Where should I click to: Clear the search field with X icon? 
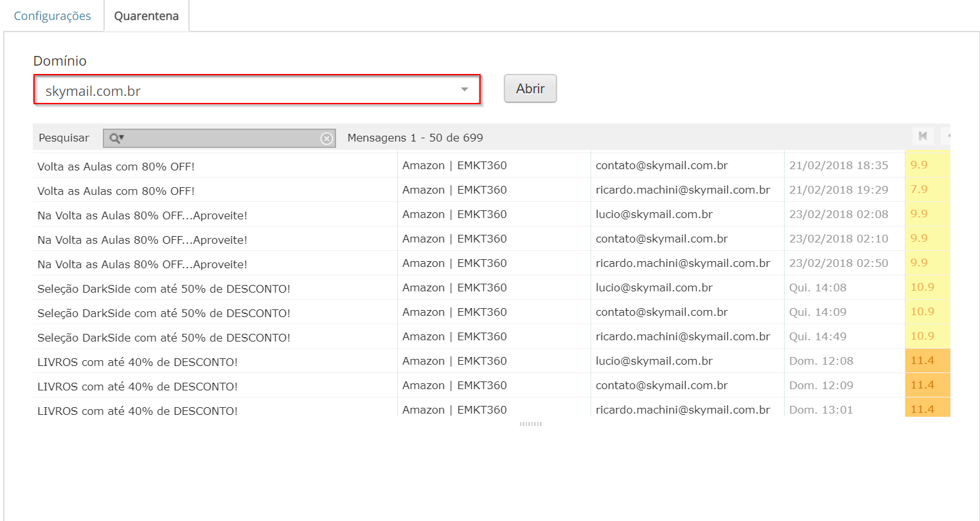pos(326,138)
